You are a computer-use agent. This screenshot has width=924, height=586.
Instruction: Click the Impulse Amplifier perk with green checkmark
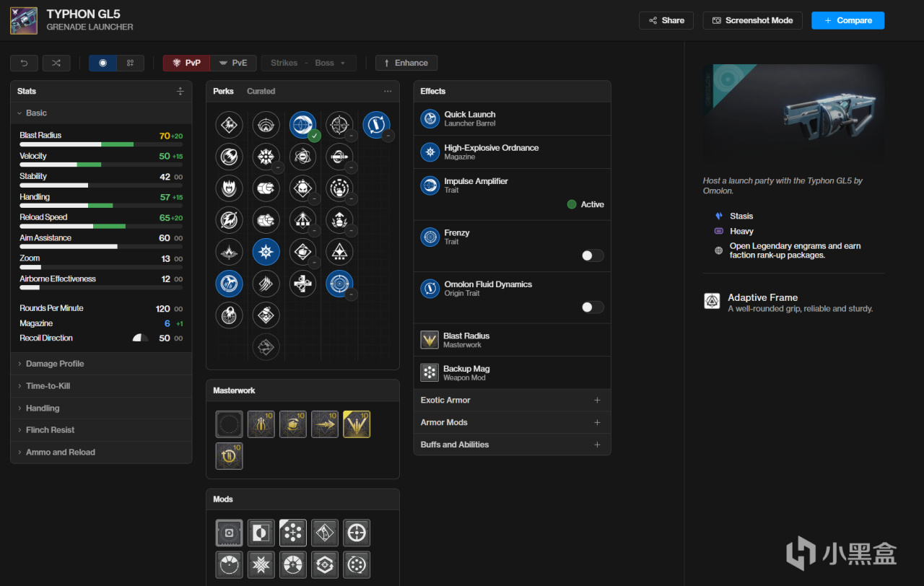click(x=303, y=125)
